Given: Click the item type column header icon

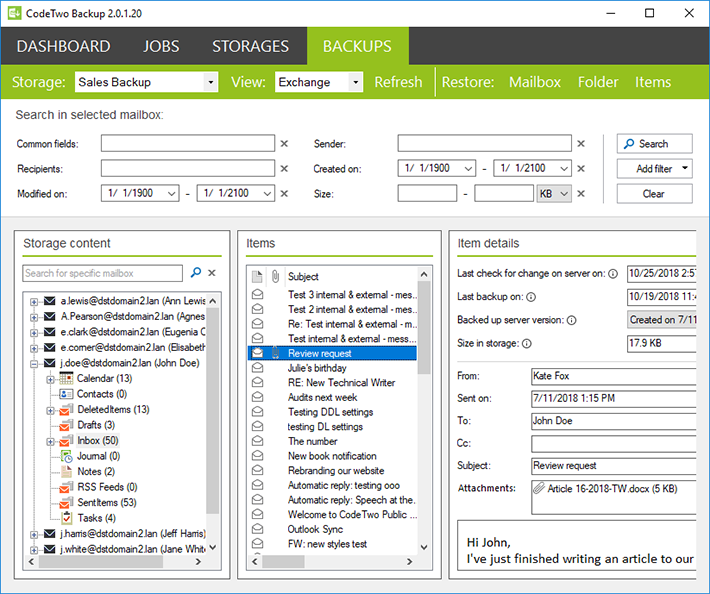Looking at the screenshot, I should tap(257, 276).
